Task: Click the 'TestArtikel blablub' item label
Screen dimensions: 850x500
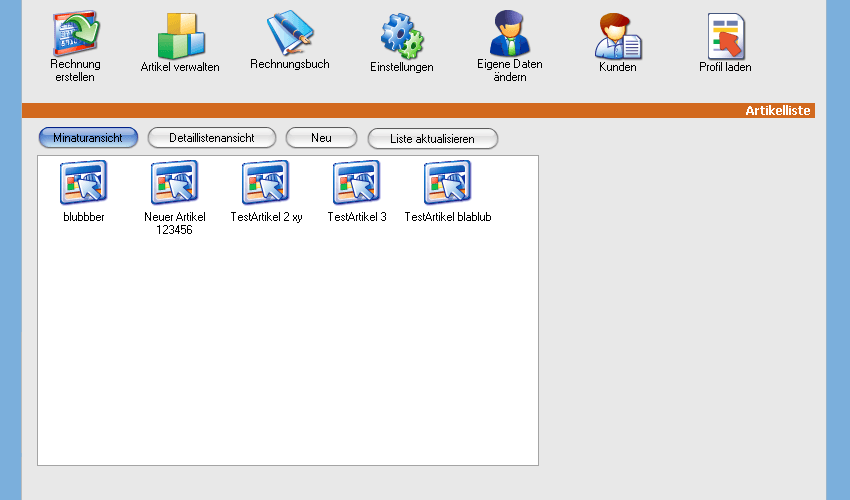Action: [448, 217]
